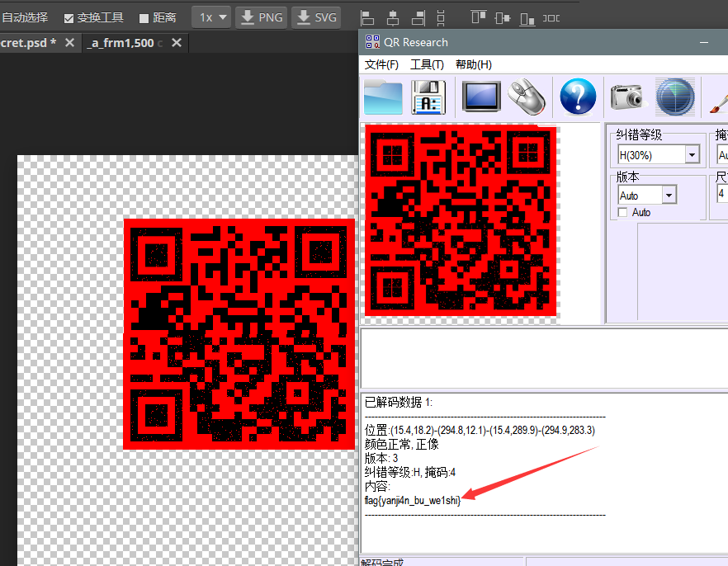Click the mouse capture icon
This screenshot has height=566, width=728.
(527, 97)
